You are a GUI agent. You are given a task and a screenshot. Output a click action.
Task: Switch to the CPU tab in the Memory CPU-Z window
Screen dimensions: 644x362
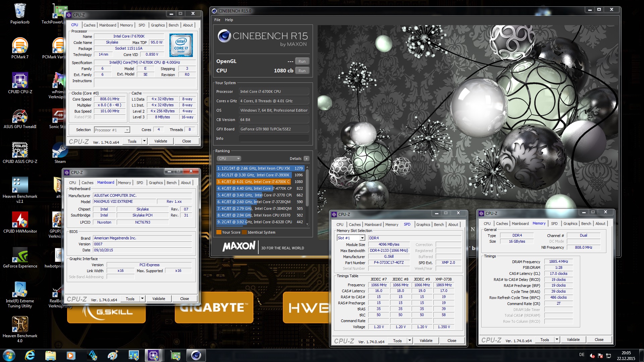[487, 224]
